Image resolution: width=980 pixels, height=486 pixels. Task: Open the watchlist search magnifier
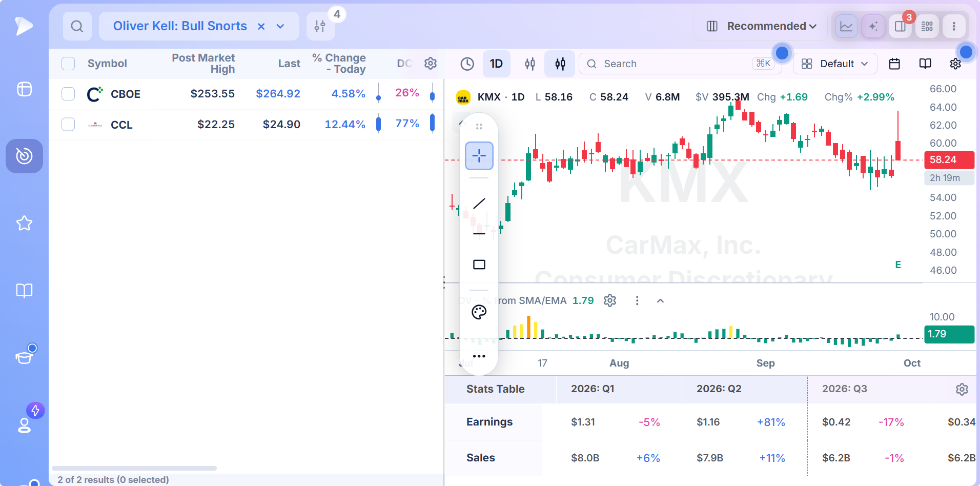coord(77,26)
